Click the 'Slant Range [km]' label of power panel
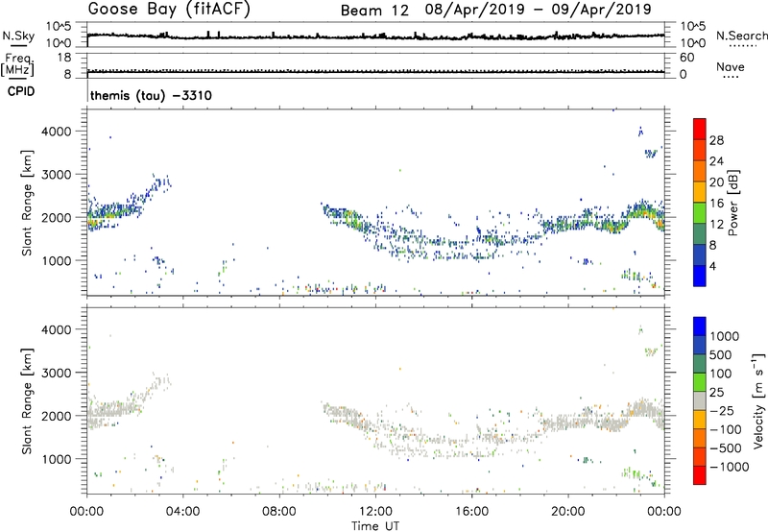 click(x=27, y=203)
